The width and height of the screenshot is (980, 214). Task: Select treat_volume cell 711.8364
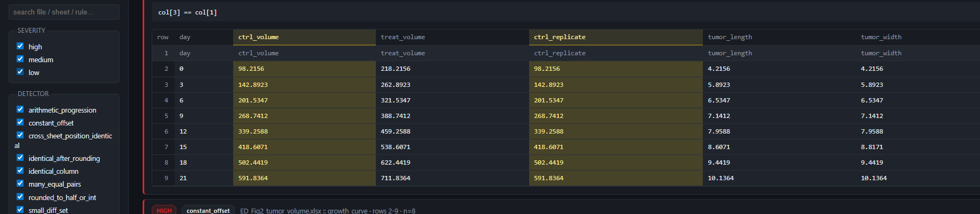pos(452,178)
